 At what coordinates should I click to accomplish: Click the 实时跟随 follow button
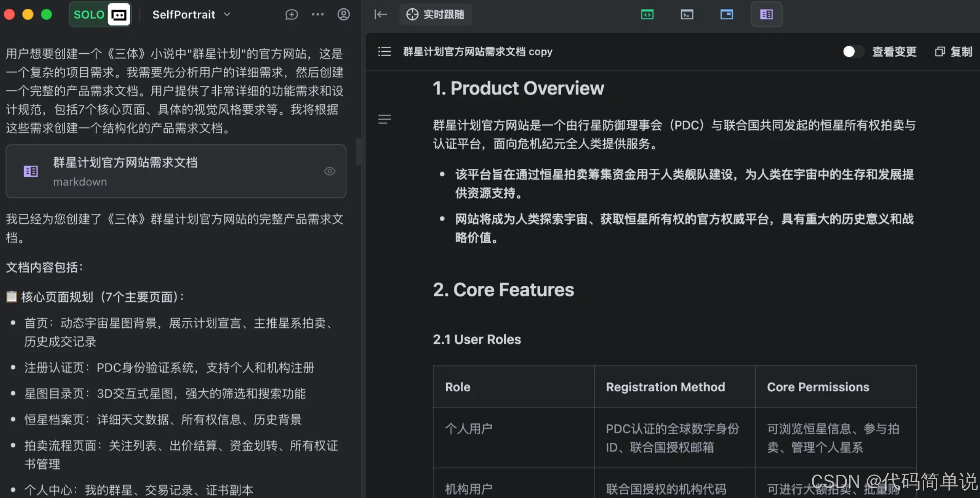point(435,15)
